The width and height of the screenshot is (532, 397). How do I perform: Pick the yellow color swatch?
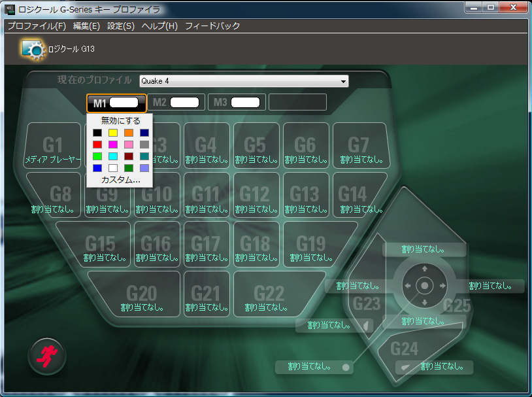point(112,133)
